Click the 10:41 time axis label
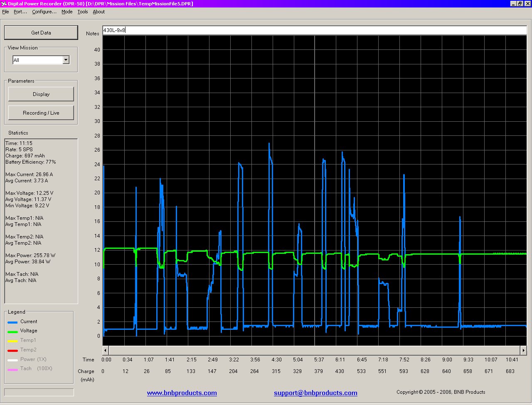The image size is (532, 405). pyautogui.click(x=512, y=360)
